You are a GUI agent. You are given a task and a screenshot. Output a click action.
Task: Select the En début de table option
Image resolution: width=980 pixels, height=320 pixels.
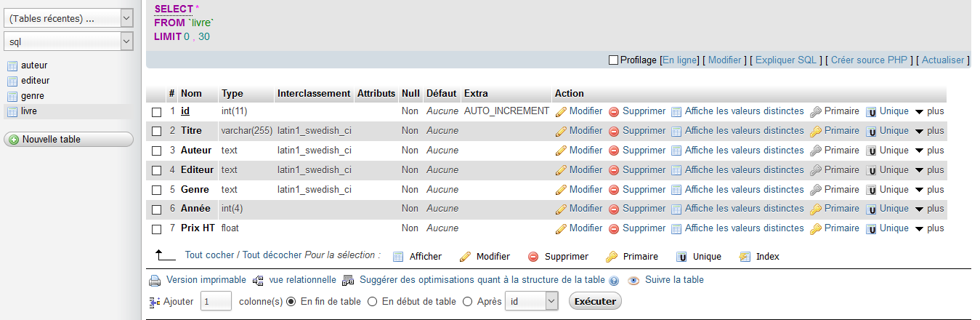point(373,301)
